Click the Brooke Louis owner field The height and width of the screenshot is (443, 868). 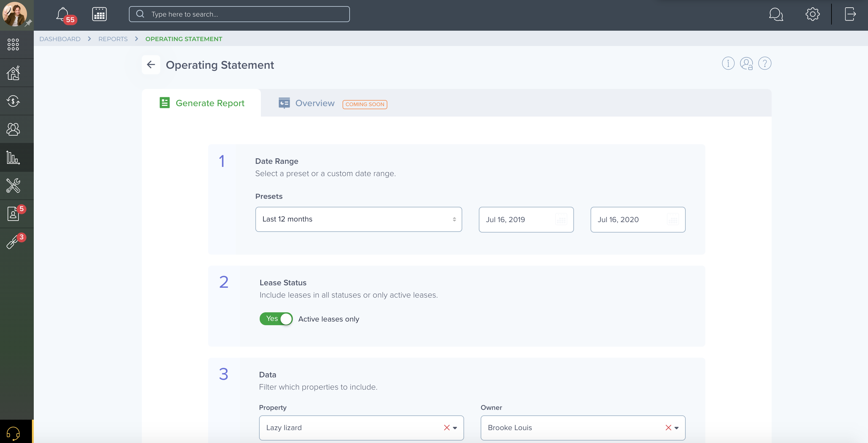tap(583, 428)
